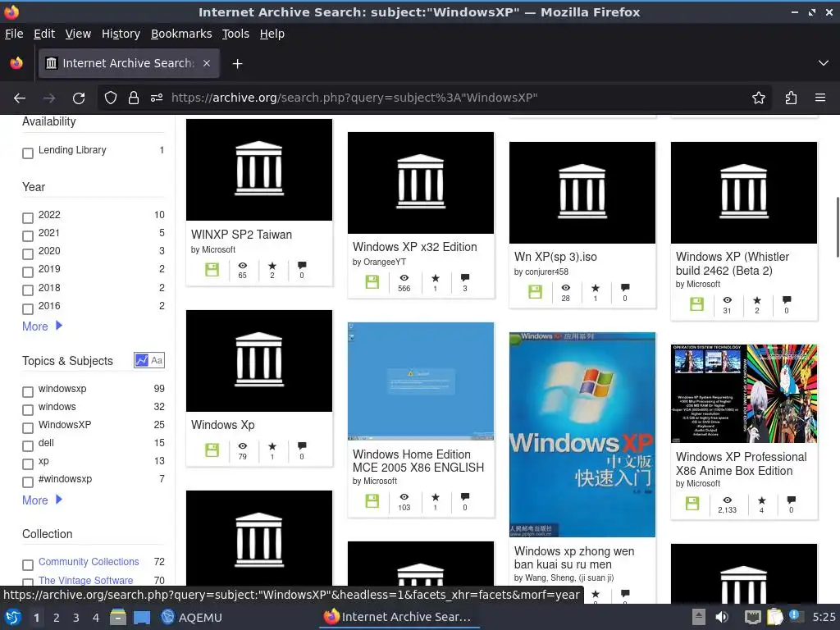Open Windows XP x32 Edition item link
The height and width of the screenshot is (630, 840).
click(414, 247)
